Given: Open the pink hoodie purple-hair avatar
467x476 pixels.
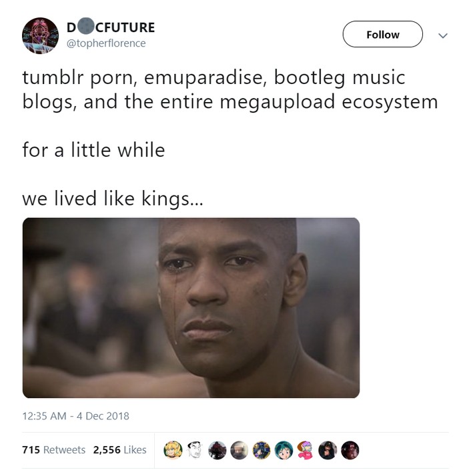Looking at the screenshot, I should coord(306,450).
